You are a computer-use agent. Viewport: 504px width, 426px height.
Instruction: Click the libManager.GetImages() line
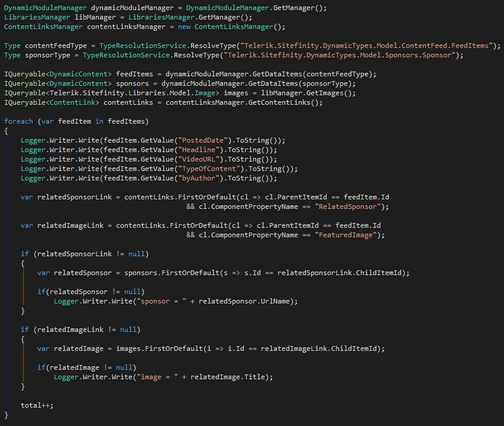[180, 93]
